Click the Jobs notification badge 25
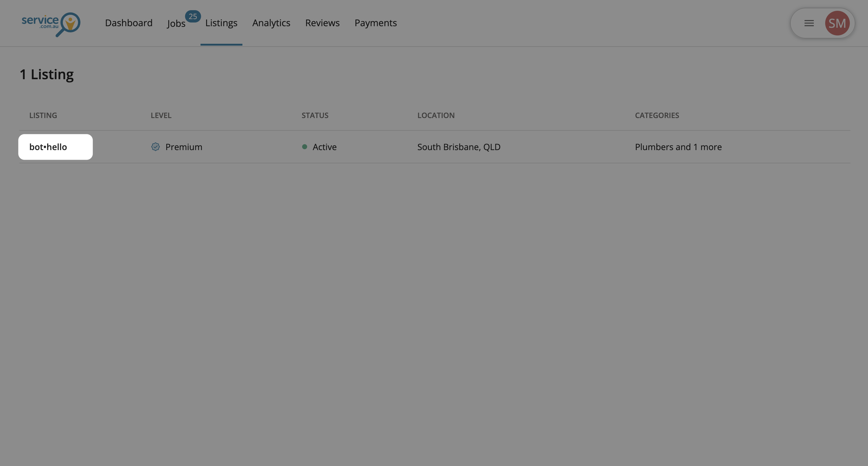Screen dimensions: 868x466 click(x=193, y=16)
